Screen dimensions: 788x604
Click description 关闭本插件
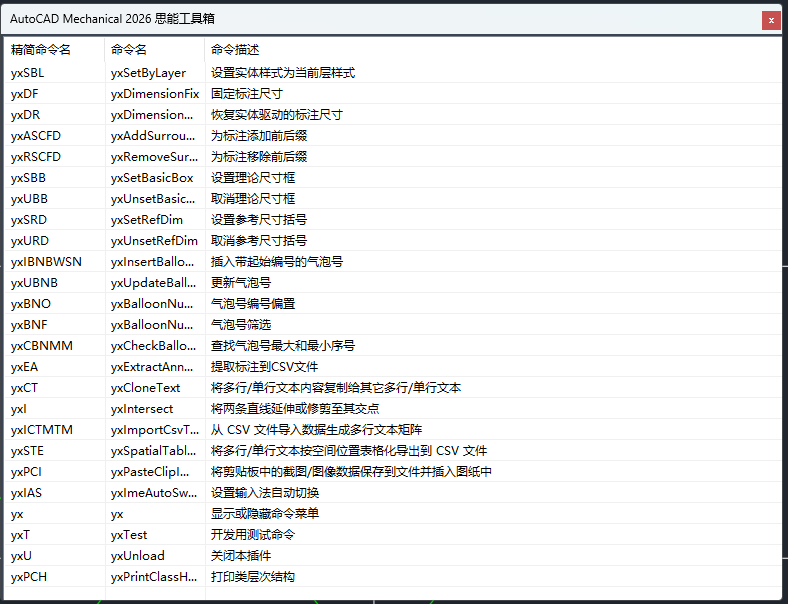[241, 556]
